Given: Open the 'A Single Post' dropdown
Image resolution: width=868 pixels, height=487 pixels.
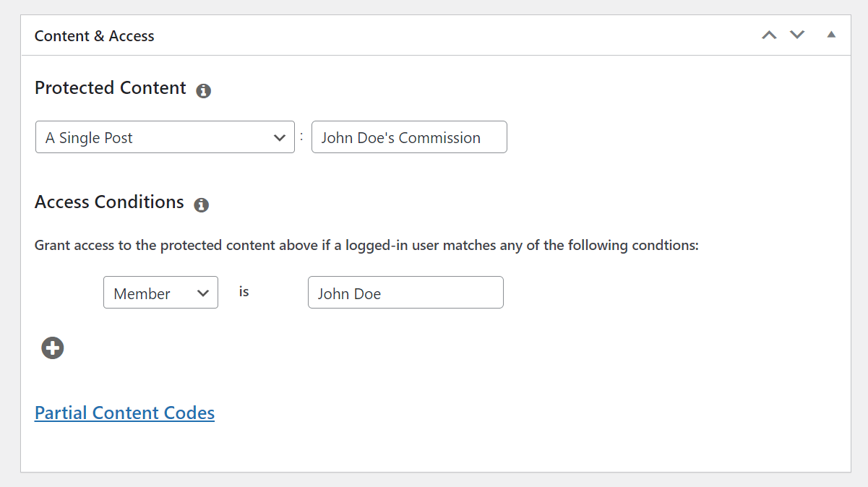Looking at the screenshot, I should 165,137.
